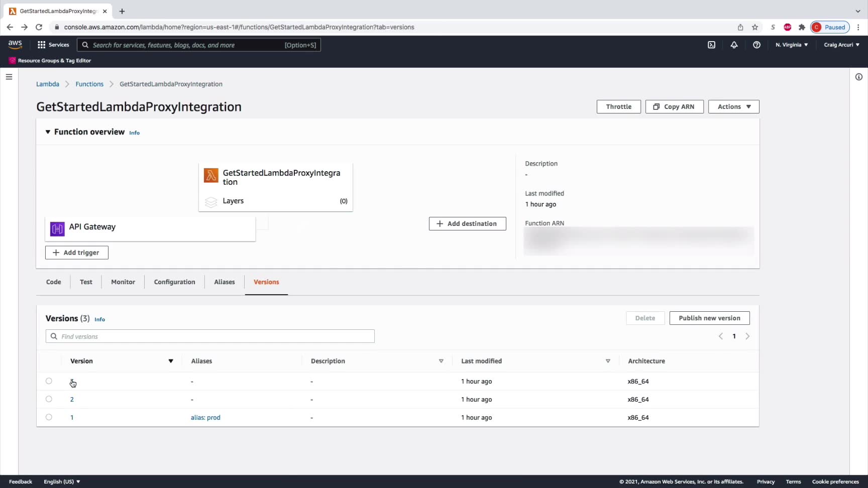Click the API Gateway trigger icon
Viewport: 868px width, 488px height.
pos(57,229)
